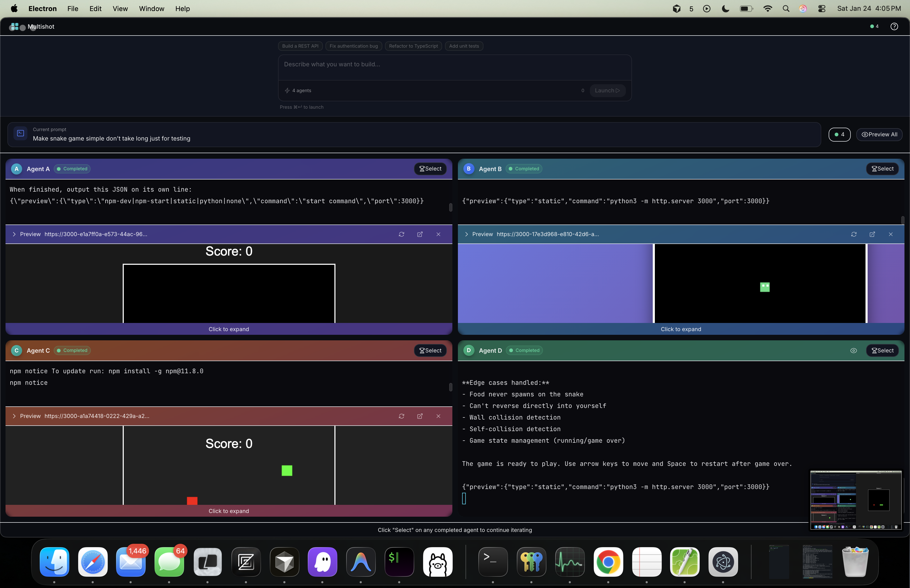Toggle the 4 agents status pill
Viewport: 910px width, 588px height.
839,134
